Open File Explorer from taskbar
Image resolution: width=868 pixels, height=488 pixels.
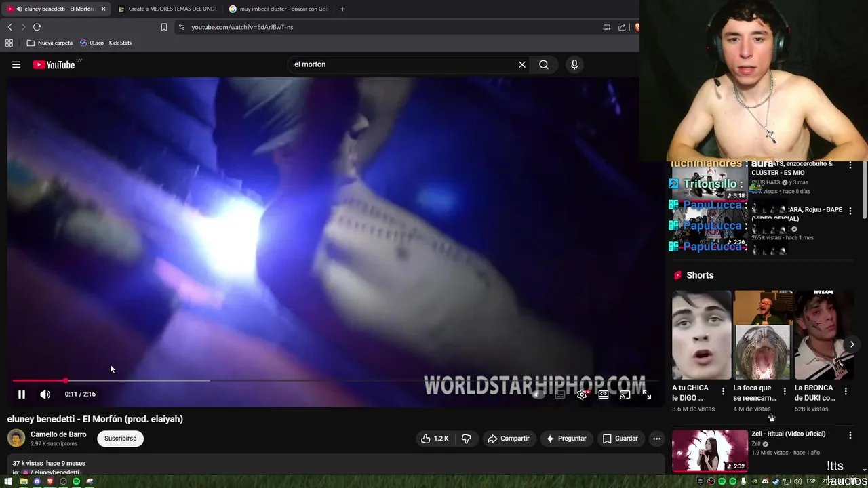tap(24, 481)
